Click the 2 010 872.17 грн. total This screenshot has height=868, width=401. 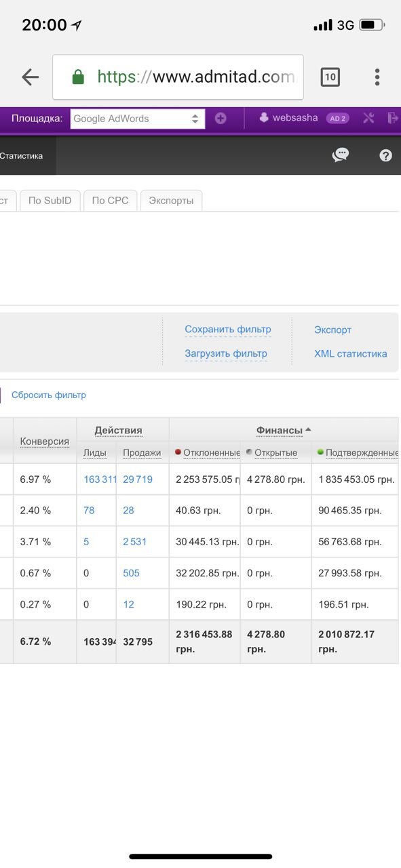tap(346, 642)
